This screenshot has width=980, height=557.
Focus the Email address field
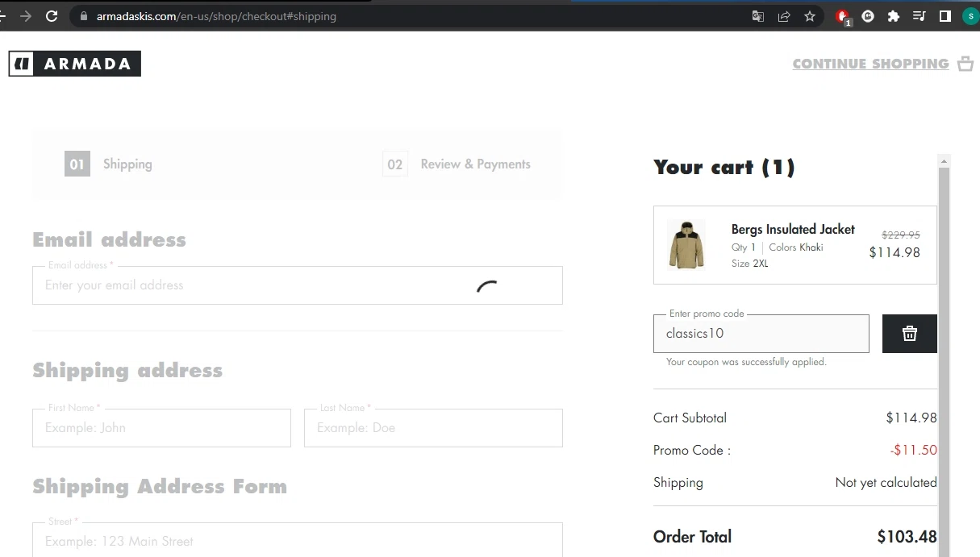[x=298, y=285]
